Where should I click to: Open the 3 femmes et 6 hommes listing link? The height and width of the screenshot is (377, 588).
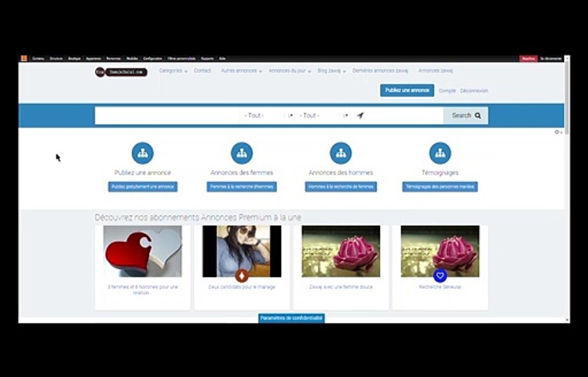pyautogui.click(x=142, y=290)
